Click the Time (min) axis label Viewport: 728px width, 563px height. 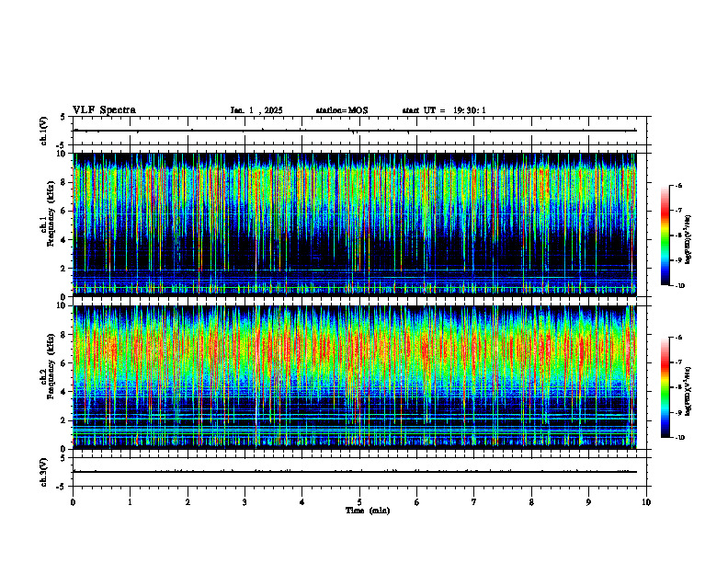pos(368,511)
